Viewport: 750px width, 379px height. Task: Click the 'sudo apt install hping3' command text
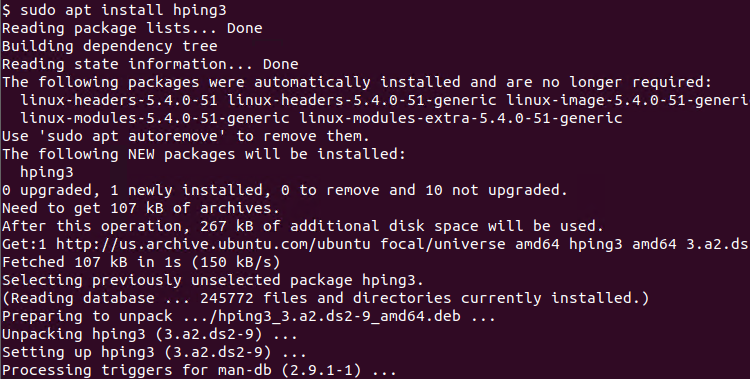(123, 10)
